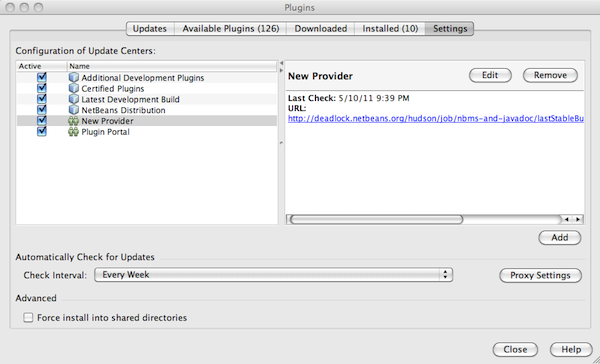The height and width of the screenshot is (364, 600).
Task: Open the Available Plugins (126) tab
Action: click(231, 29)
